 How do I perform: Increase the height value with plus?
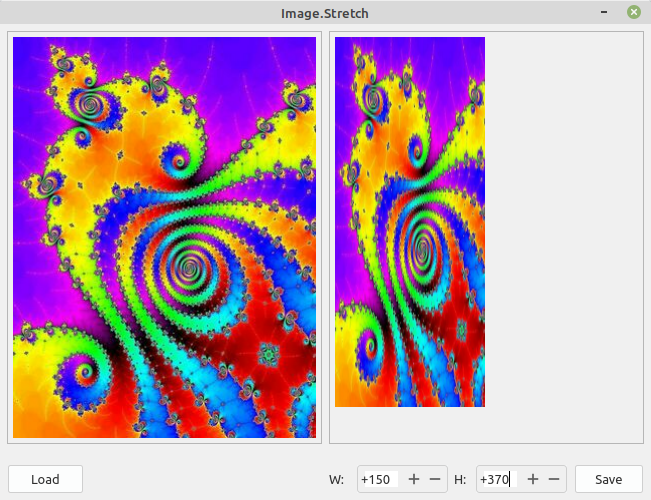(533, 479)
